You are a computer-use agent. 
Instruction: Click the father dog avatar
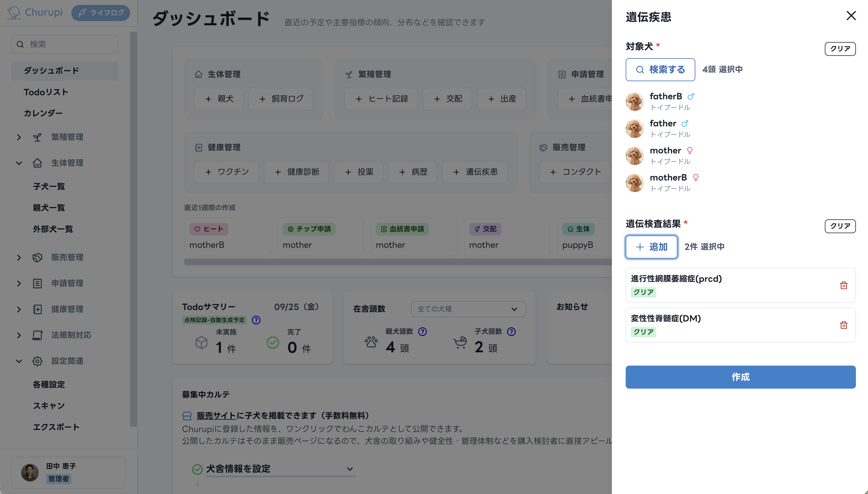point(634,129)
